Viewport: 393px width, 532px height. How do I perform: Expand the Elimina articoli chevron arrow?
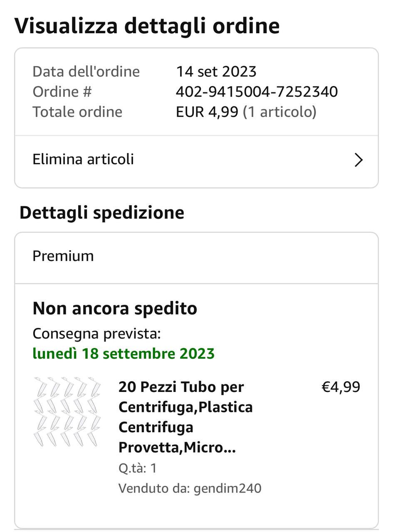tap(358, 160)
